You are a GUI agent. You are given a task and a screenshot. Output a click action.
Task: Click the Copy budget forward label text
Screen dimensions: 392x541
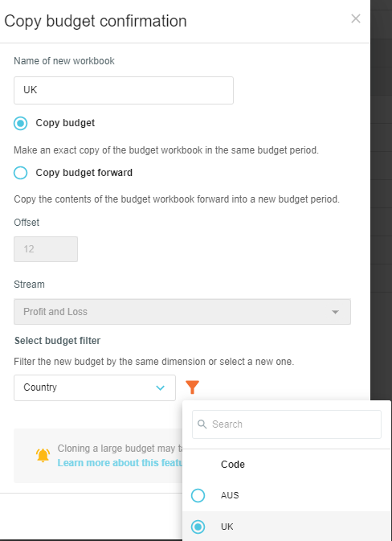click(x=84, y=173)
